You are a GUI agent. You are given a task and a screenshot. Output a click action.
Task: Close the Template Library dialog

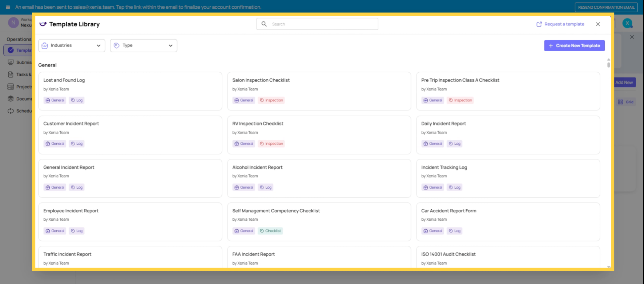pyautogui.click(x=598, y=24)
